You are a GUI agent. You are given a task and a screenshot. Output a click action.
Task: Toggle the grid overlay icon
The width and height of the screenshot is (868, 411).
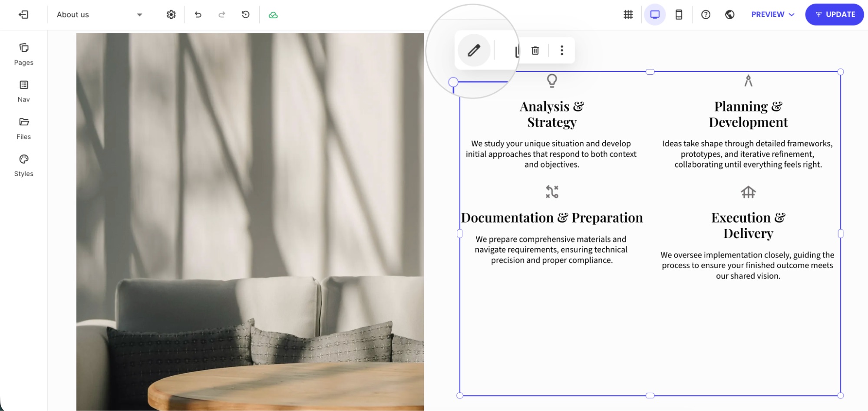tap(628, 15)
